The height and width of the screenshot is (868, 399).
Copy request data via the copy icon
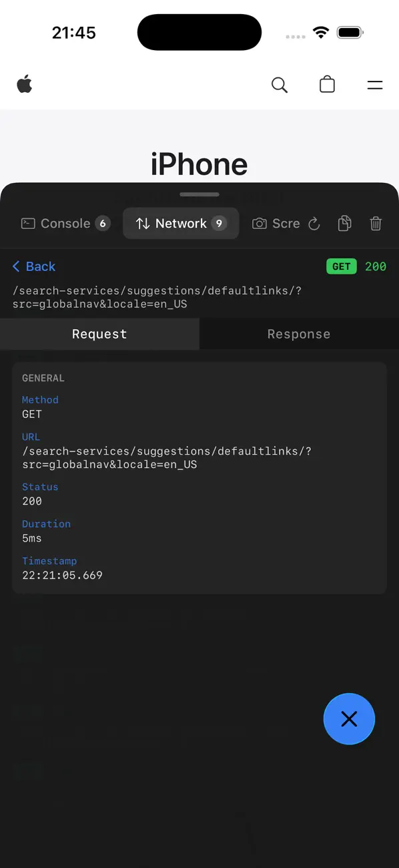click(344, 224)
